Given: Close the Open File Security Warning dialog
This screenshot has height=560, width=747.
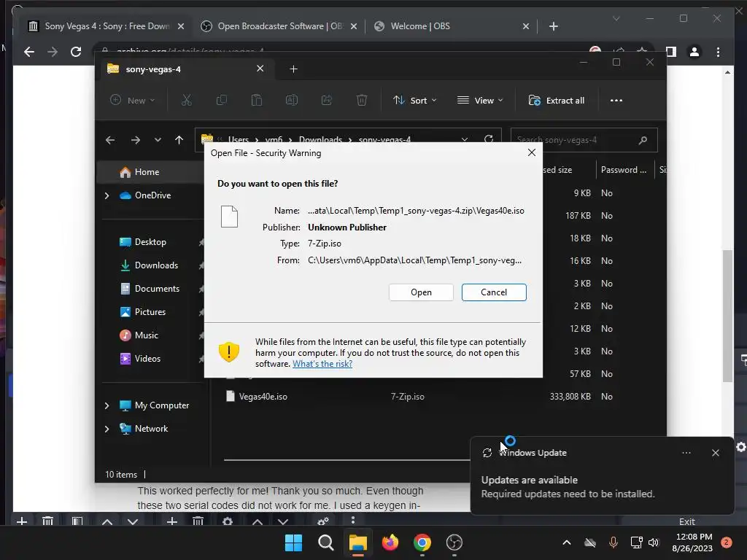Looking at the screenshot, I should coord(532,152).
